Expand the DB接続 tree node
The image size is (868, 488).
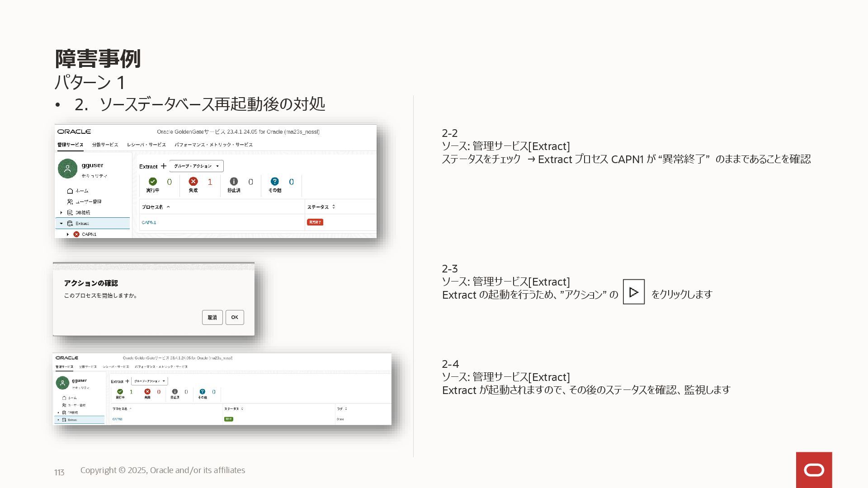pos(61,212)
